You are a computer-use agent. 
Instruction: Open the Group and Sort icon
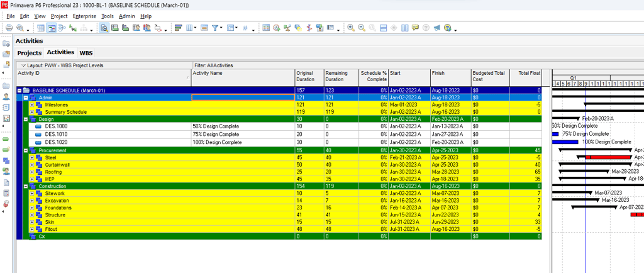[230, 28]
